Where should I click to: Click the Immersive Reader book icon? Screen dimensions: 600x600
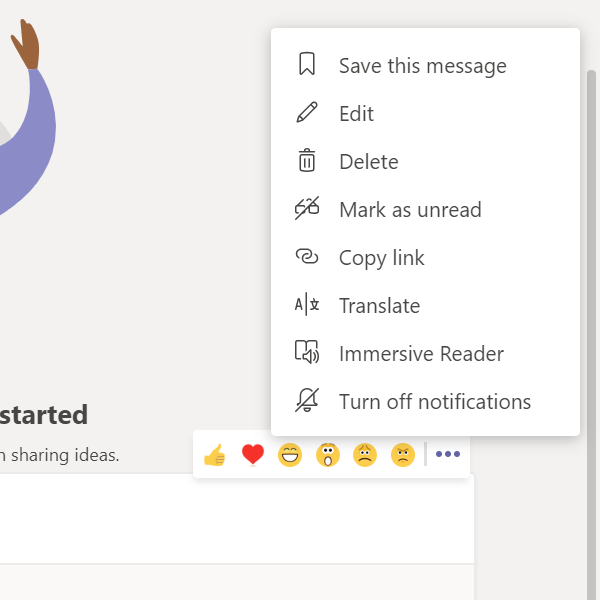coord(307,352)
